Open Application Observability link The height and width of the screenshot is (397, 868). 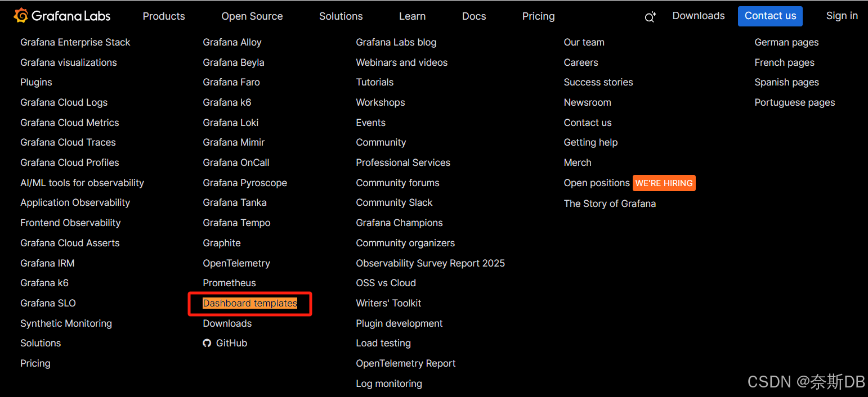(75, 202)
